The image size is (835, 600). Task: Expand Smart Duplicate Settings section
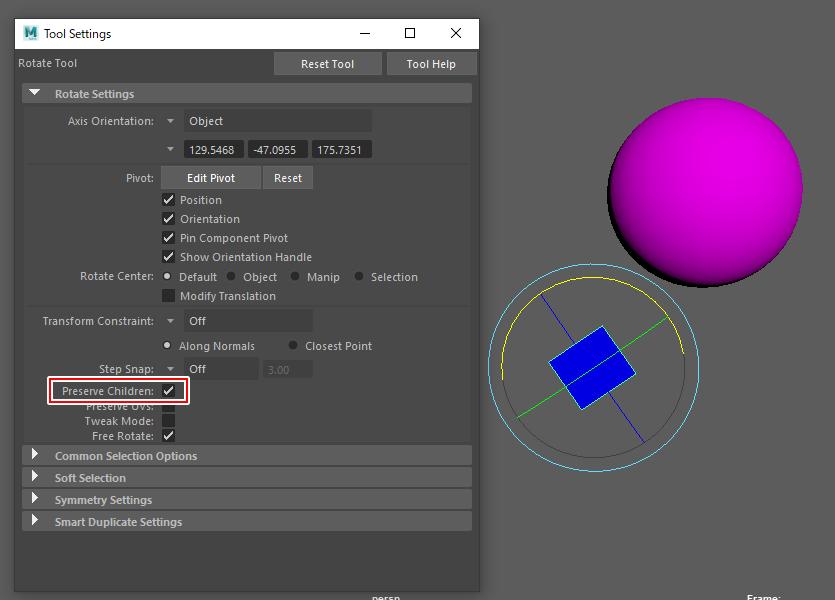(36, 521)
